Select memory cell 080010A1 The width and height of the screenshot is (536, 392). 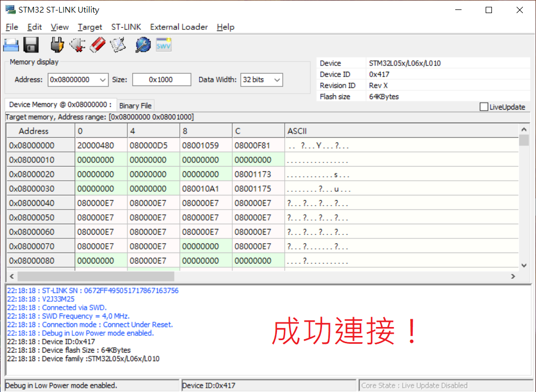[206, 189]
